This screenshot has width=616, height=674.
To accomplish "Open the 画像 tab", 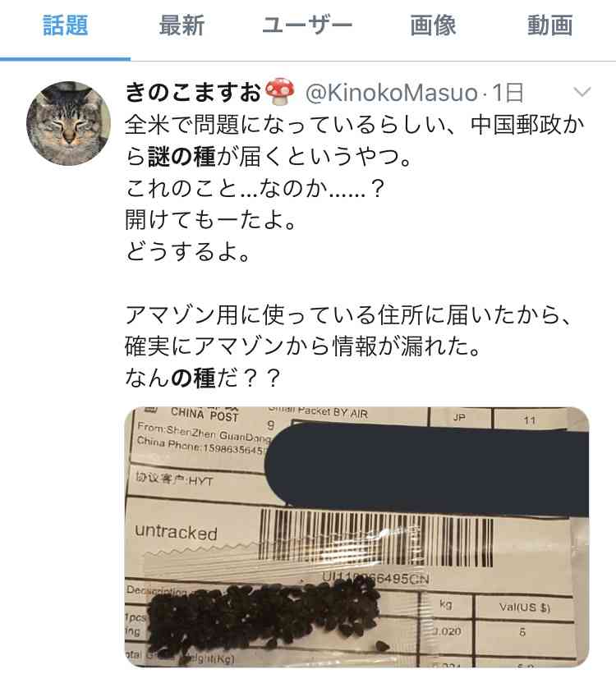I will coord(433,25).
